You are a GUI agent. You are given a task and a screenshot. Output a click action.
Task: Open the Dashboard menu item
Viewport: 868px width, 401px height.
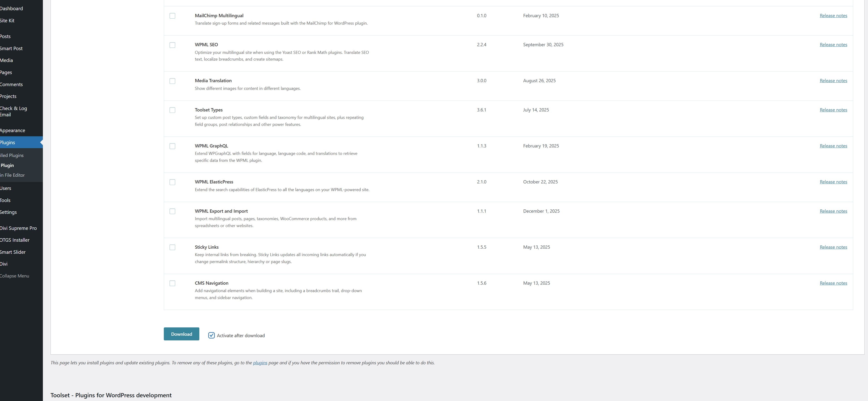(x=11, y=8)
